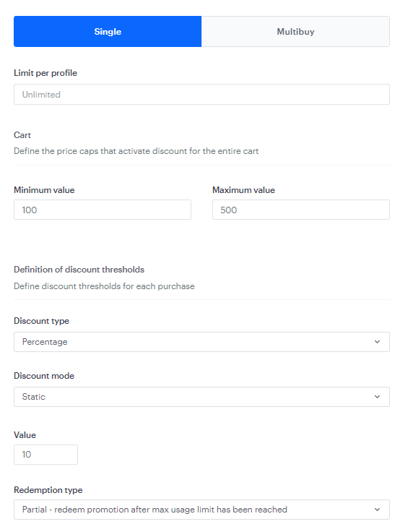Viewport: 400px width, 532px height.
Task: Click the Cart section heading
Action: point(22,135)
